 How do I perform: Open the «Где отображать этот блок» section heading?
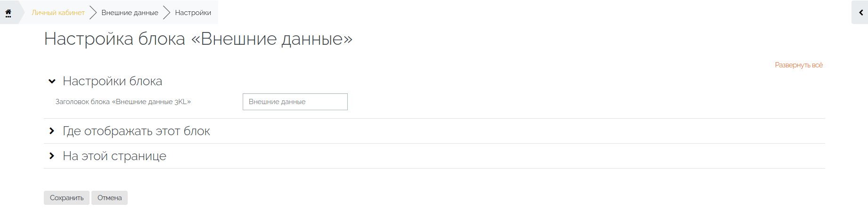pos(136,131)
